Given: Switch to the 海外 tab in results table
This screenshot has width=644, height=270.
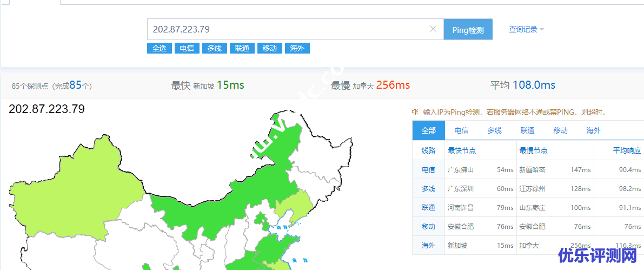Looking at the screenshot, I should pos(593,130).
